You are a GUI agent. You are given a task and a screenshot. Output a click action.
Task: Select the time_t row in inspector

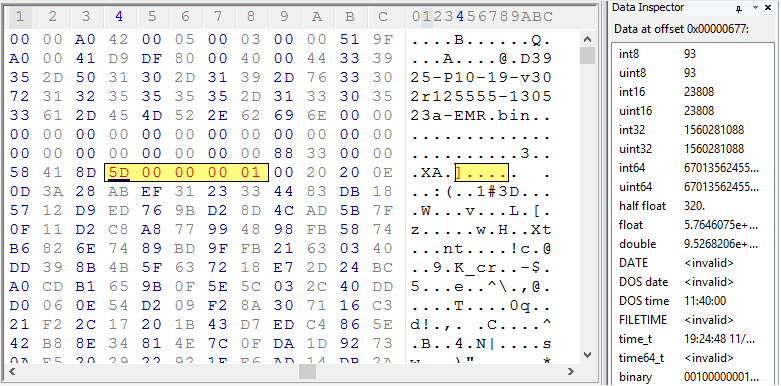click(690, 339)
